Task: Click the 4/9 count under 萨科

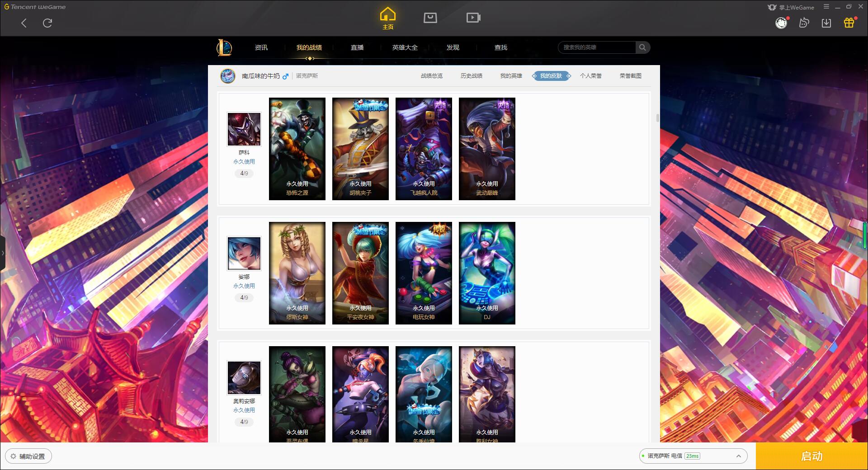Action: (244, 173)
